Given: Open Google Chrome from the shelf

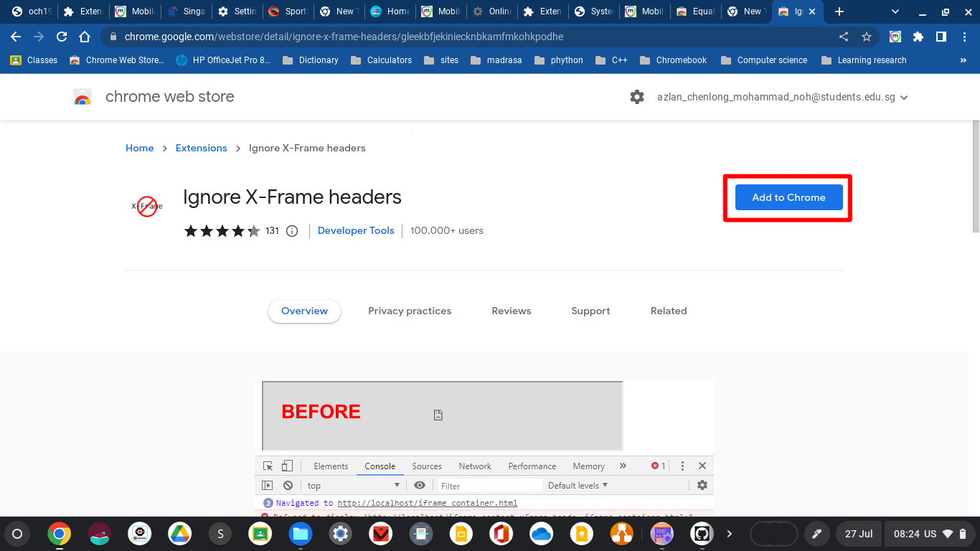Looking at the screenshot, I should click(59, 534).
